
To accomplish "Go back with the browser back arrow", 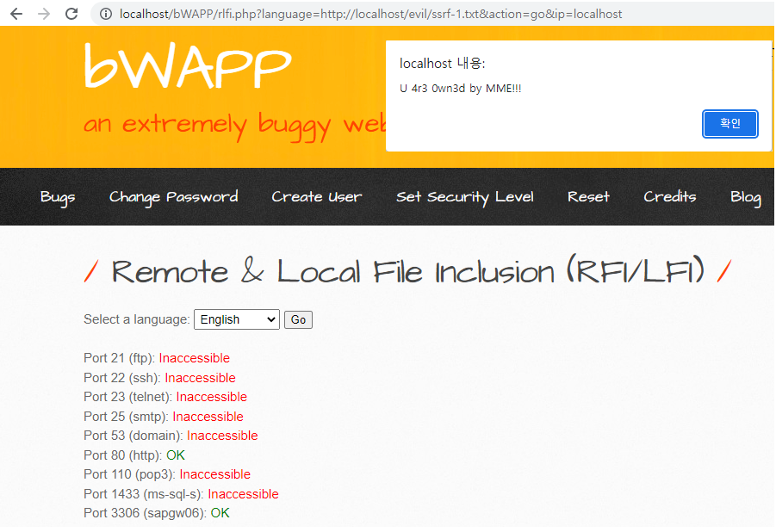I will point(16,14).
